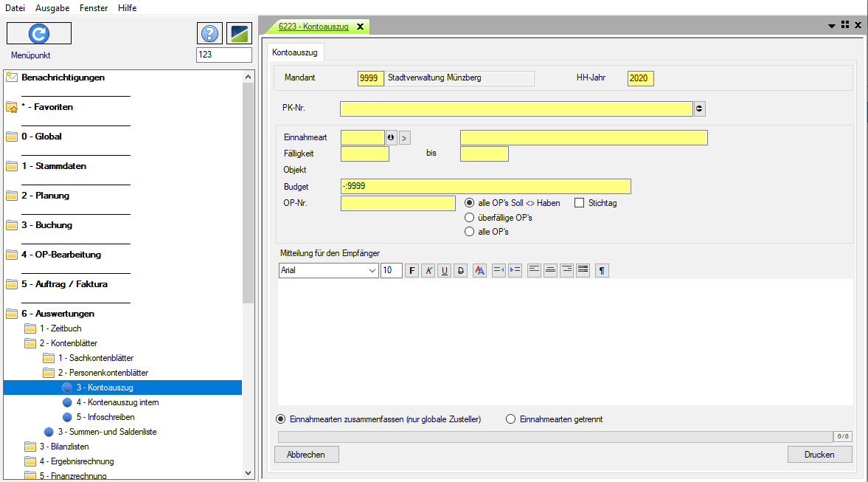
Task: Click the Drucken button
Action: pyautogui.click(x=819, y=455)
